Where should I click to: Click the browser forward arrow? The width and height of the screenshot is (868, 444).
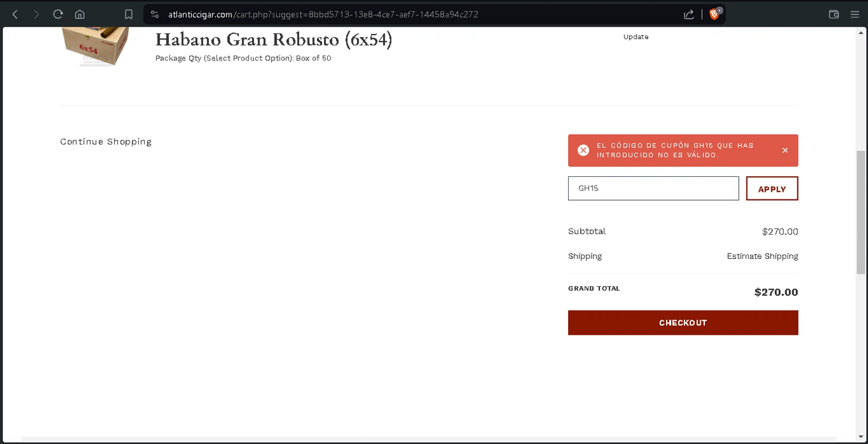36,14
